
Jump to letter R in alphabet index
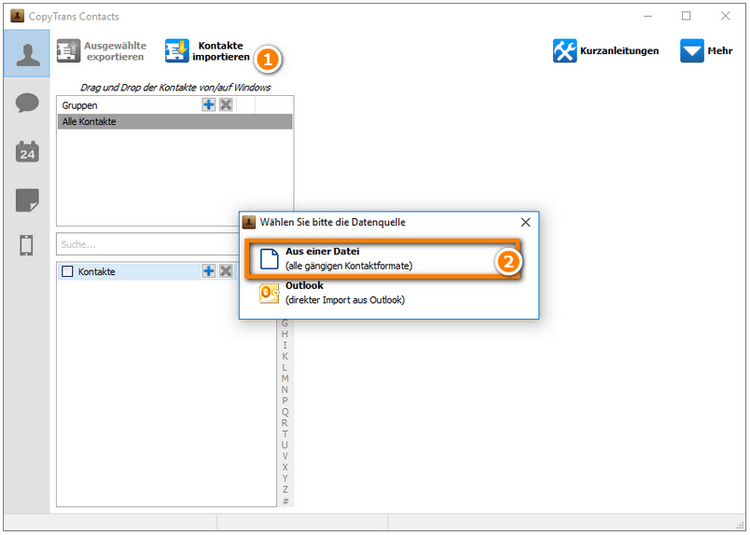coord(285,423)
